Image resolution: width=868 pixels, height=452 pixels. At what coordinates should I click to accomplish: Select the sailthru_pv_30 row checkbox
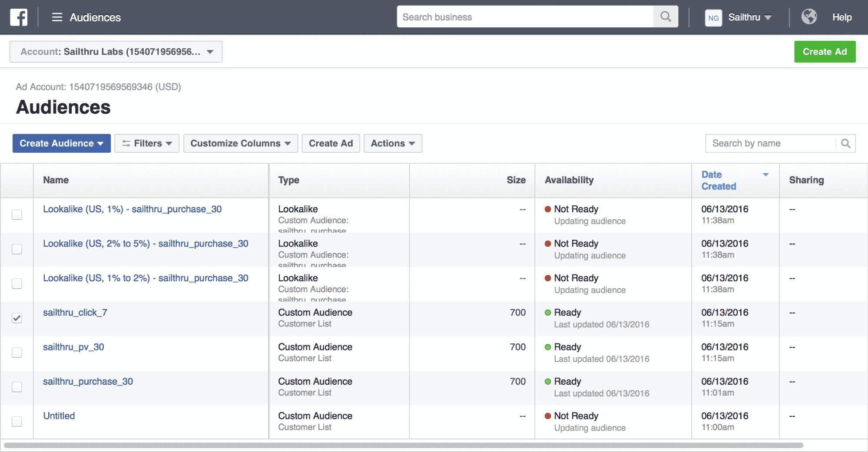(x=17, y=353)
